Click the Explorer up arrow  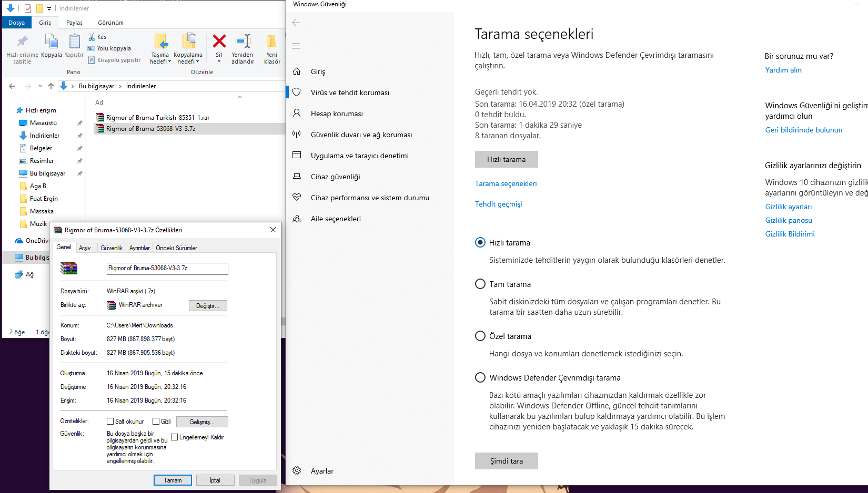[x=51, y=86]
